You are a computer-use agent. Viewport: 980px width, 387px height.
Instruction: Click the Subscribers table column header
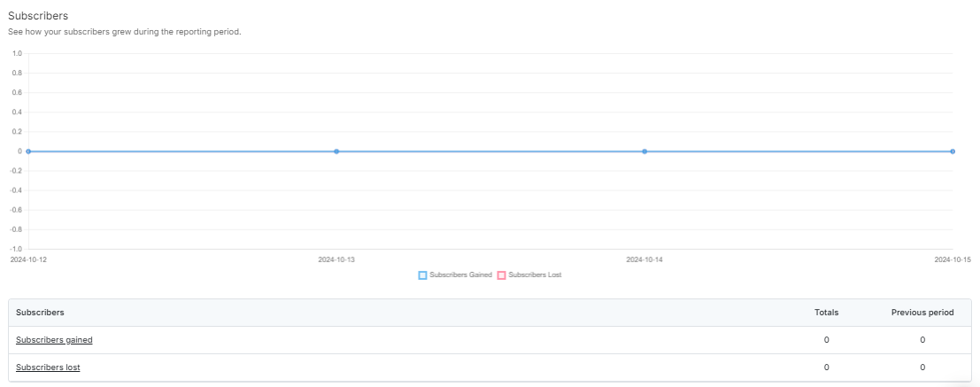(x=40, y=313)
